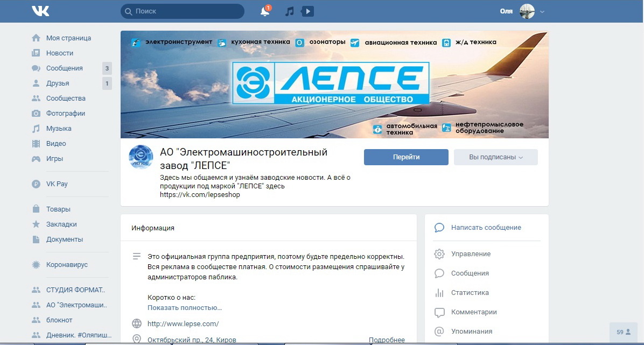Screen dimensions: 644x345
Task: Open the СТУДИЯ ФОРМАТ.. community shortcut
Action: 75,290
